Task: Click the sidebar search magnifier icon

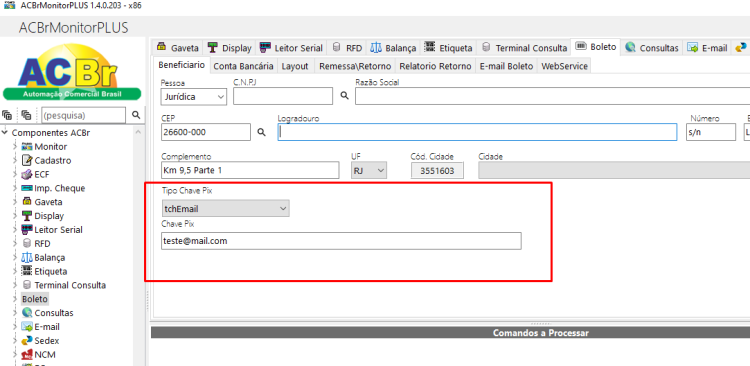Action: tap(136, 115)
